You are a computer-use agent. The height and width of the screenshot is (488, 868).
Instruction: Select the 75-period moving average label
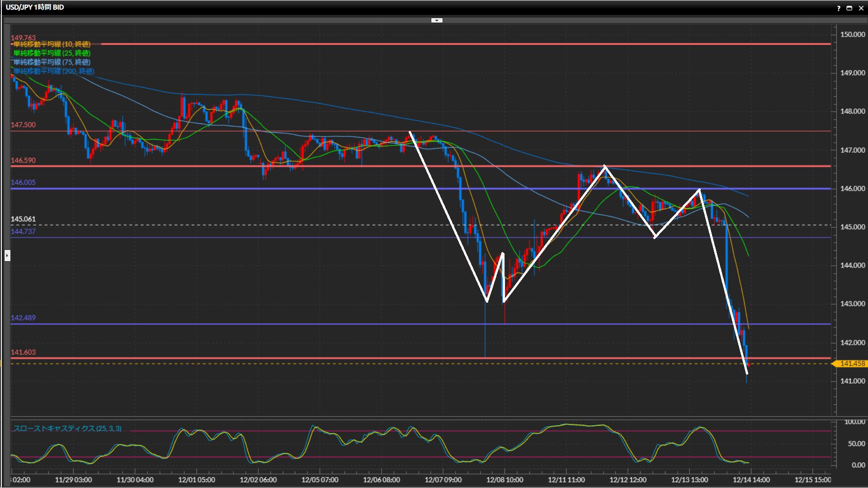pos(52,62)
